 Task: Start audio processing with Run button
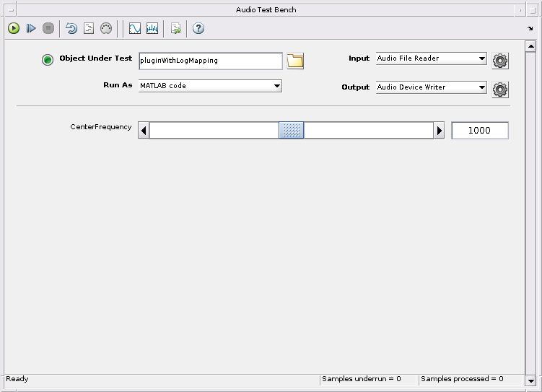(x=14, y=28)
